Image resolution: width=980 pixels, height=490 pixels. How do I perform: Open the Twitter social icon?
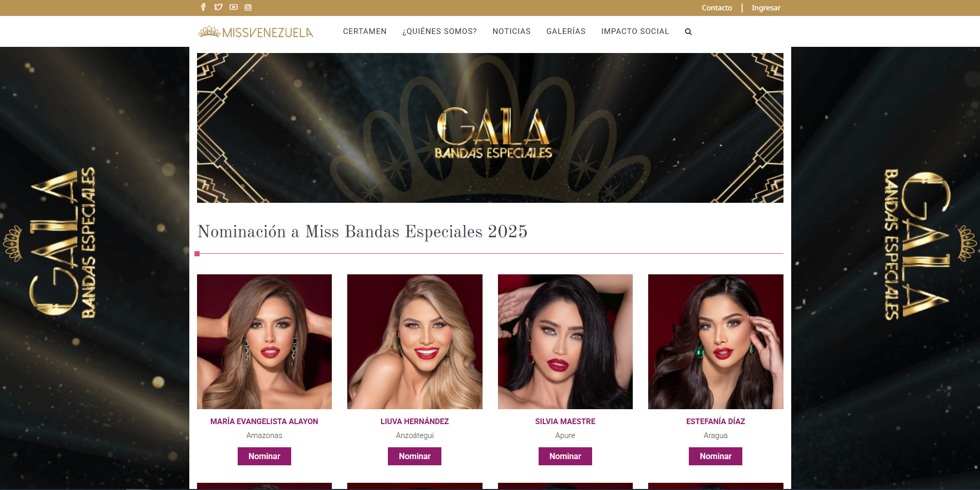click(x=218, y=7)
